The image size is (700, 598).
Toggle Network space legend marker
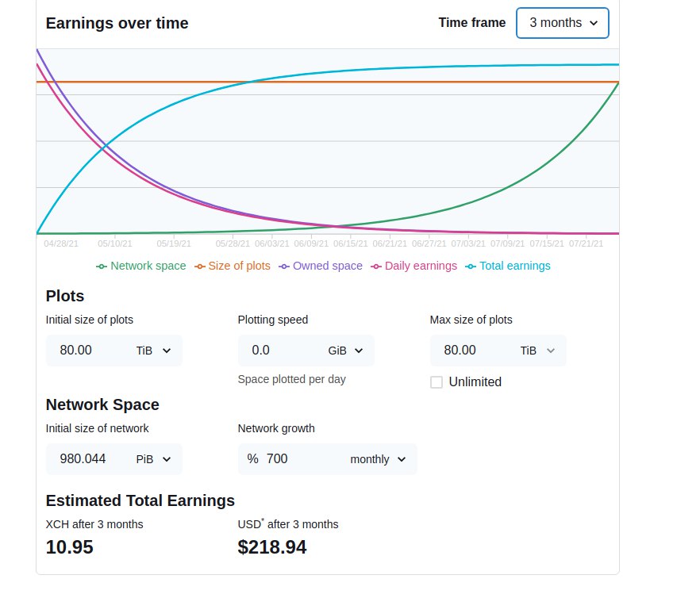(102, 266)
